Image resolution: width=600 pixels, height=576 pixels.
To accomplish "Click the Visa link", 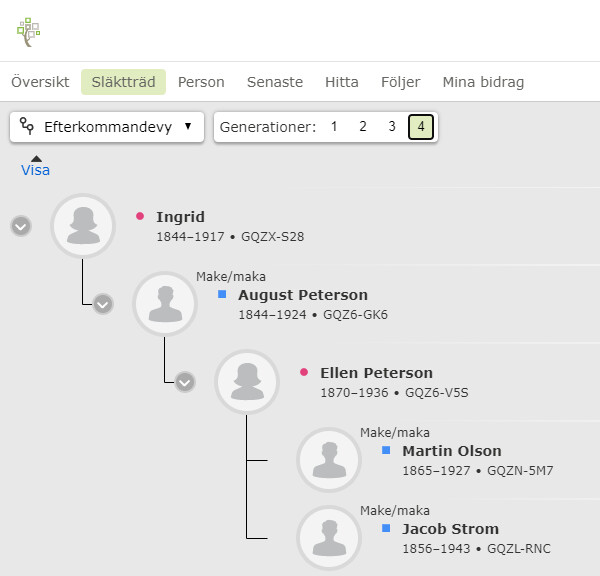I will coord(36,170).
